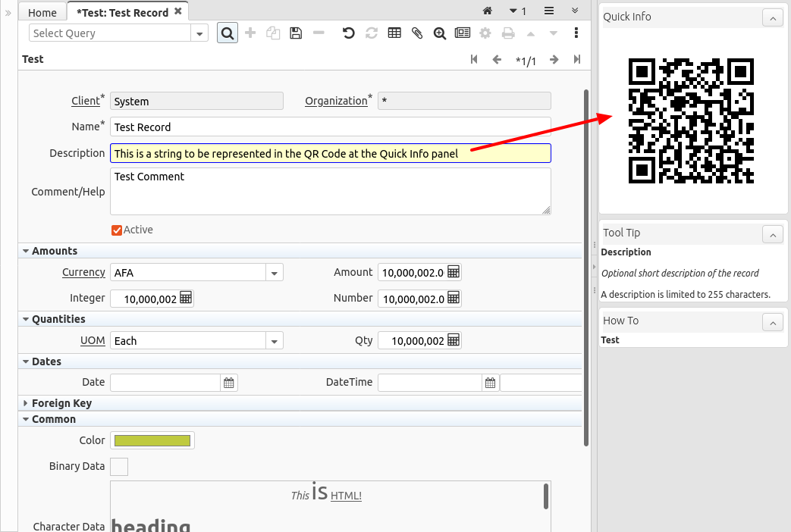This screenshot has height=532, width=791.
Task: Click the Binary Data box
Action: 119,467
